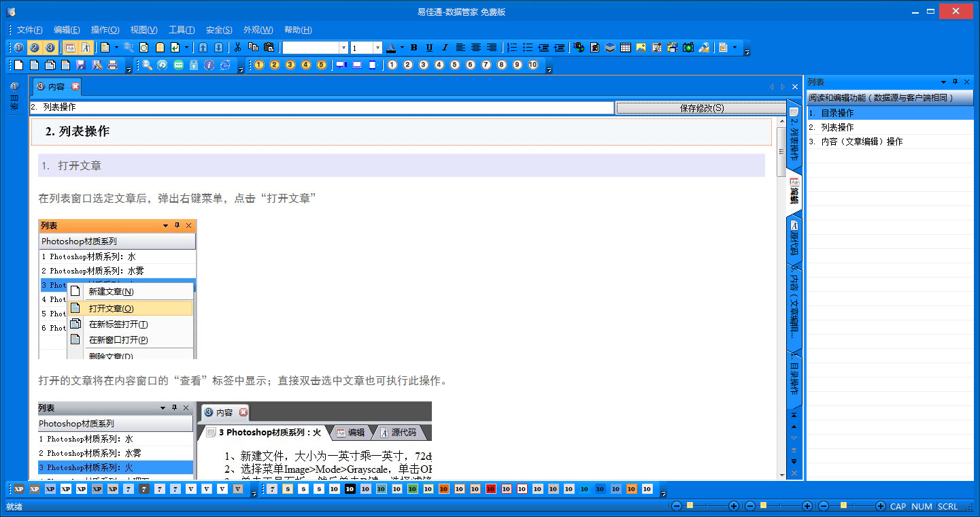Open the font size dropdown showing 1
This screenshot has width=980, height=517.
377,48
